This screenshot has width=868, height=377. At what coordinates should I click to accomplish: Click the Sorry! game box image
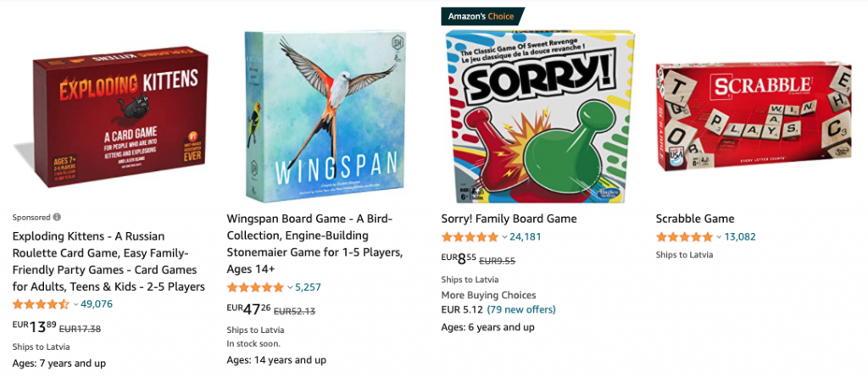[540, 116]
